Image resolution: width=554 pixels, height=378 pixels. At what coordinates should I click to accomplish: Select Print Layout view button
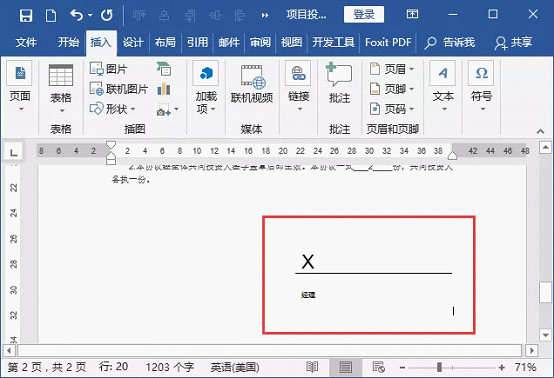(346, 367)
